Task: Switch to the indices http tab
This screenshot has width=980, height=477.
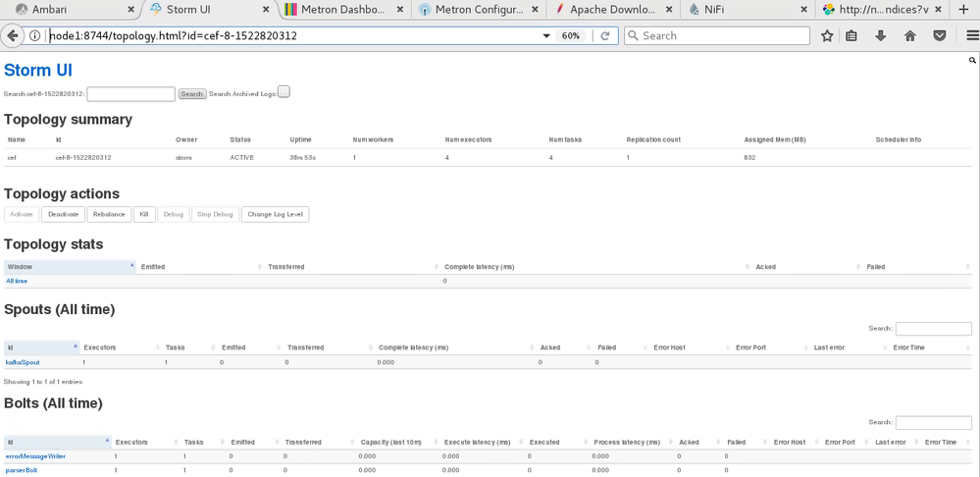Action: pyautogui.click(x=881, y=10)
